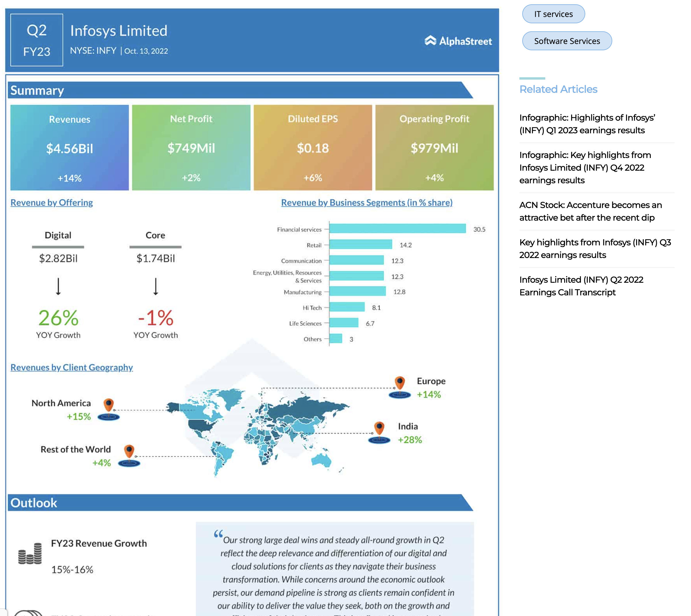Click the North America map pin icon
The image size is (691, 616).
[108, 409]
